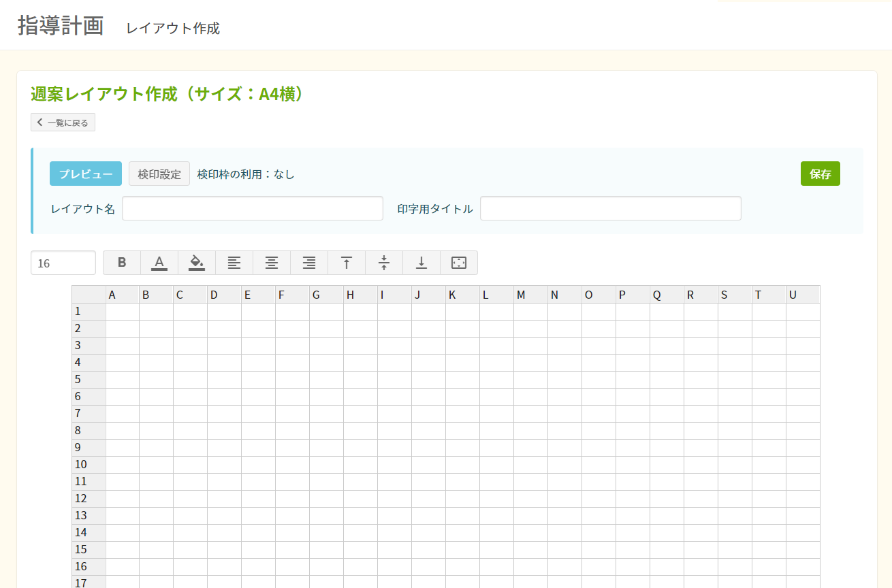Select column B header
Image resolution: width=892 pixels, height=588 pixels.
157,295
